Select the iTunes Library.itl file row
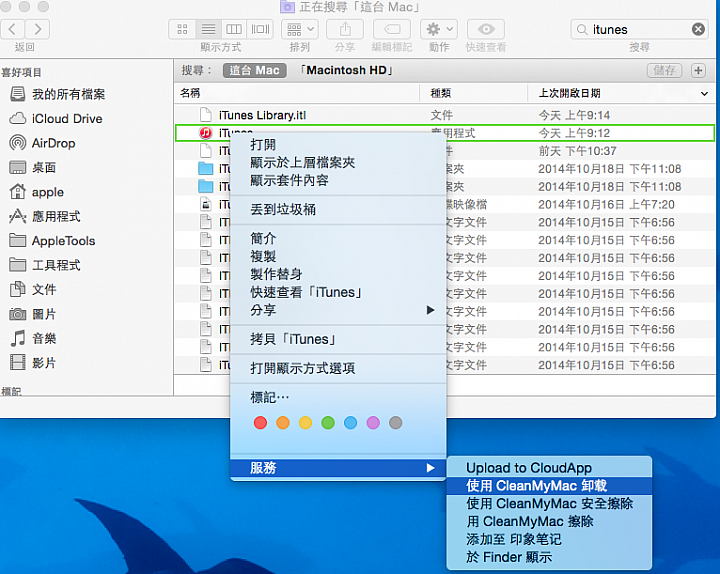This screenshot has width=720, height=574. (444, 115)
